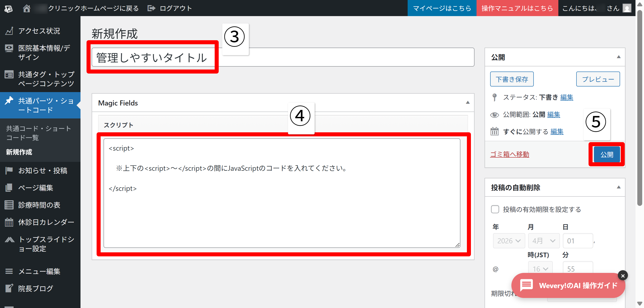The width and height of the screenshot is (644, 308).
Task: Click the 院長ブログ pencil icon
Action: (x=9, y=288)
